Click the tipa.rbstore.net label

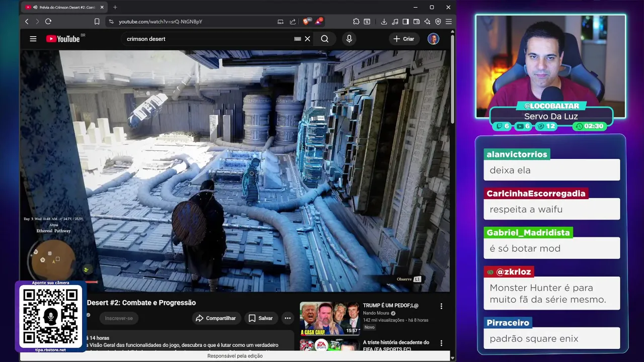(x=50, y=350)
